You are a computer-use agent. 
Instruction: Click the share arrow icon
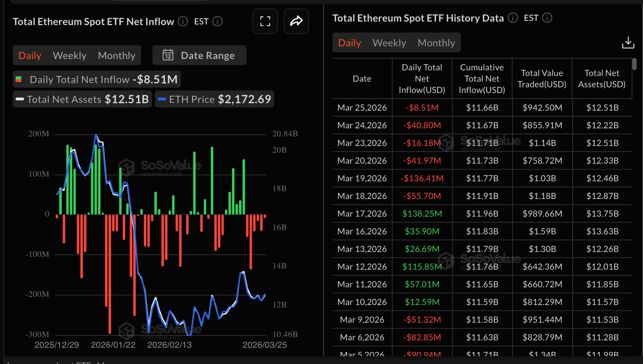296,21
